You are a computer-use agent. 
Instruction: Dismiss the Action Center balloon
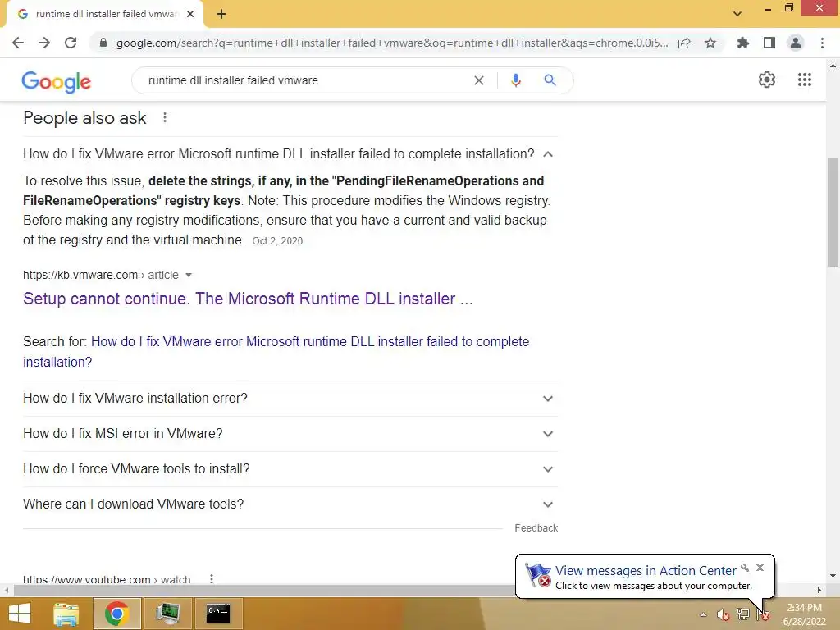pyautogui.click(x=760, y=568)
